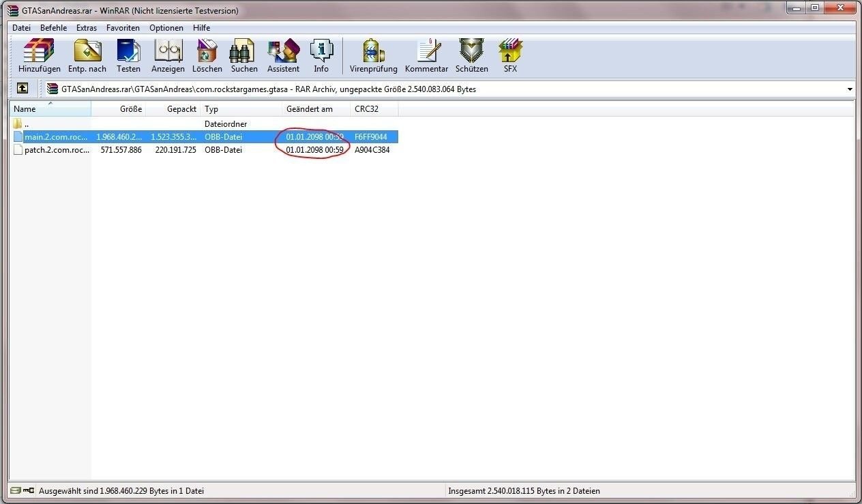Start the Virenprüfung scan
This screenshot has width=862, height=504.
click(x=373, y=56)
